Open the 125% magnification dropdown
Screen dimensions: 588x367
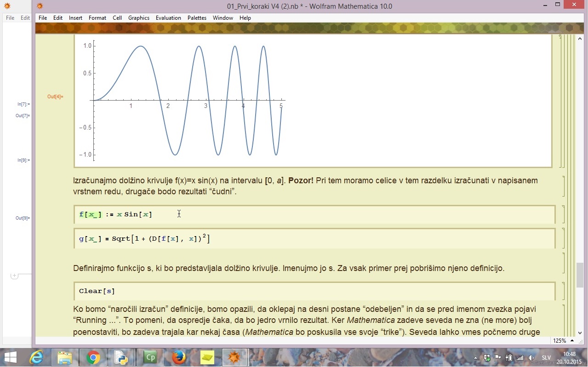coord(572,341)
